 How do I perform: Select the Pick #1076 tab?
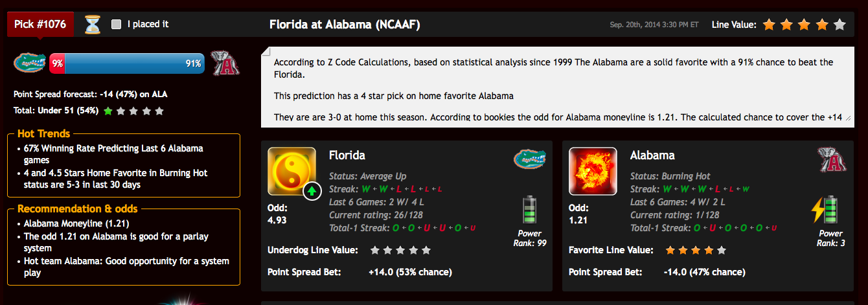(40, 25)
